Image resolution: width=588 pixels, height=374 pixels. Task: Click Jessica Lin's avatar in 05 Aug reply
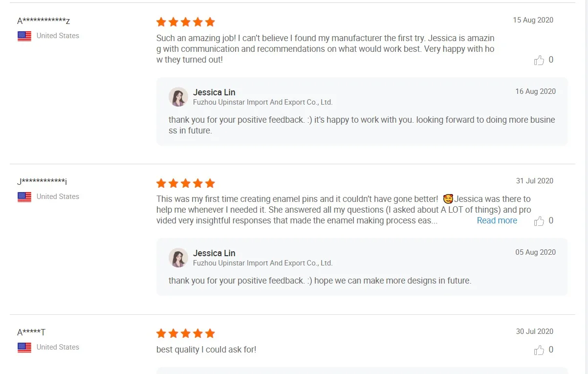pos(178,258)
